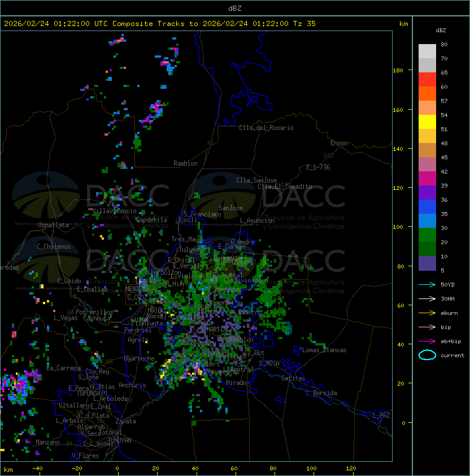Click the 'current' legend label

pos(452,355)
